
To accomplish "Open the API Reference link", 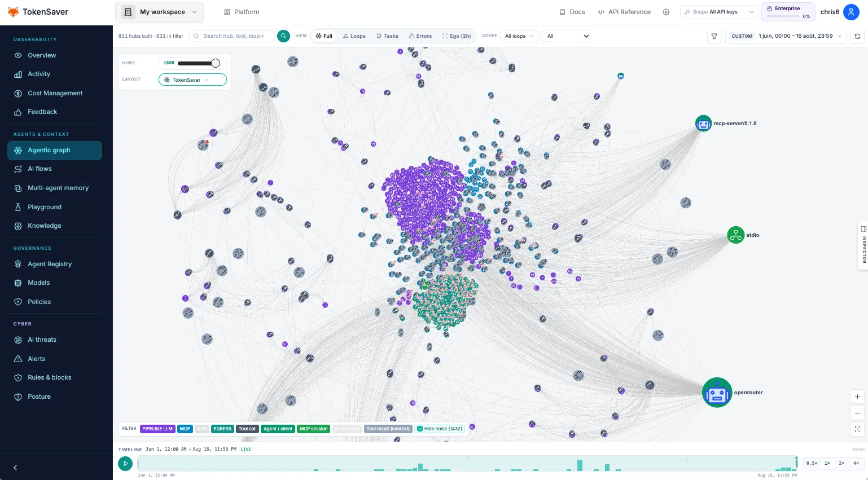I will pos(624,12).
